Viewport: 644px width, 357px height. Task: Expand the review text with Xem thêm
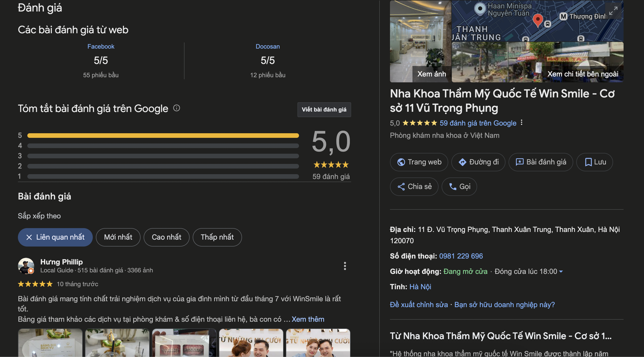[x=308, y=319]
